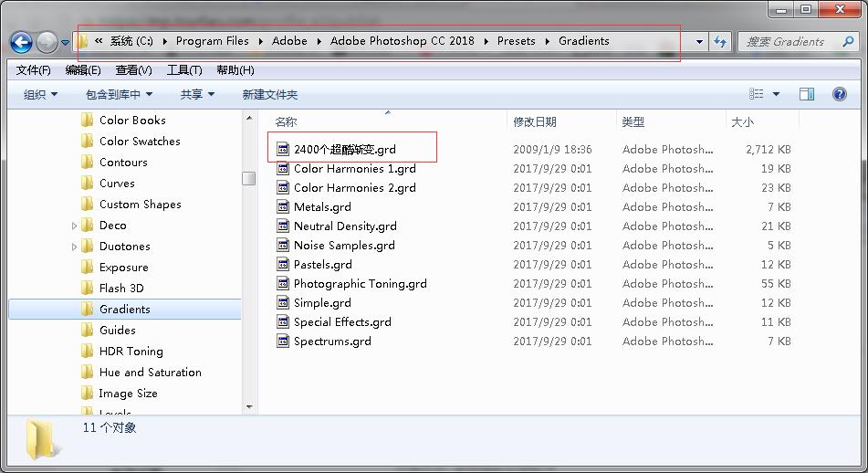
Task: Select the 2400个超酷渐变.grd file icon
Action: 283,149
